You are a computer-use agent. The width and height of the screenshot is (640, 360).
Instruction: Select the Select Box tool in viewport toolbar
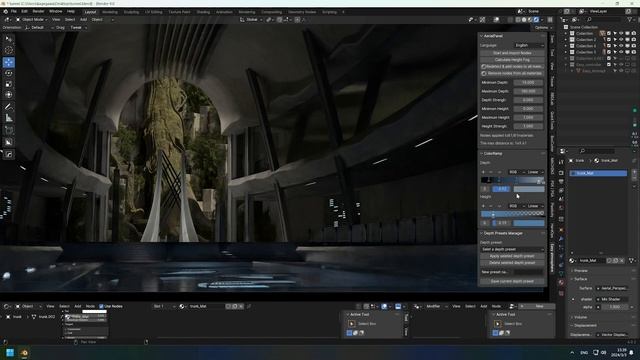coord(9,39)
